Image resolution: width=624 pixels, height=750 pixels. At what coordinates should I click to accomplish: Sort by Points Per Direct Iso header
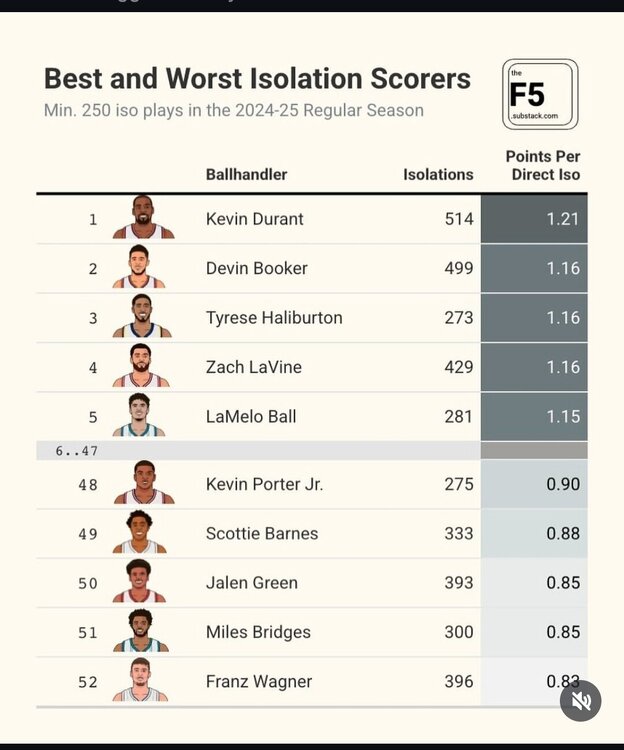(x=543, y=165)
